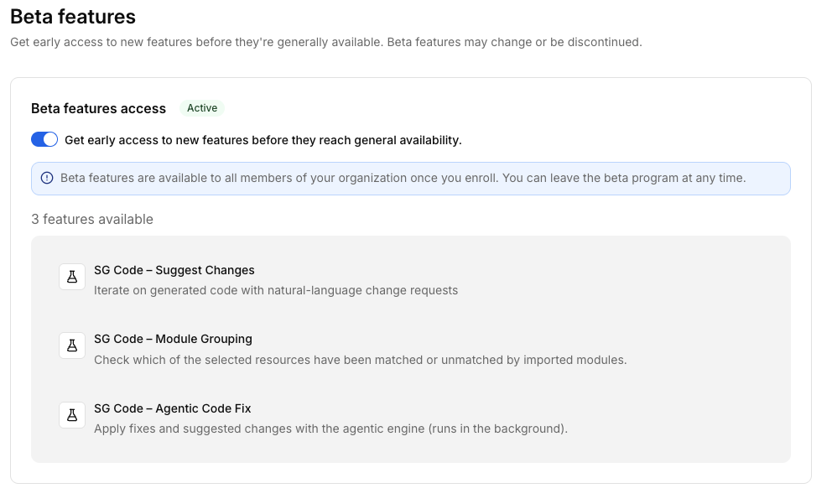The height and width of the screenshot is (504, 832).
Task: Click the 'Beta features' page title
Action: tap(73, 17)
